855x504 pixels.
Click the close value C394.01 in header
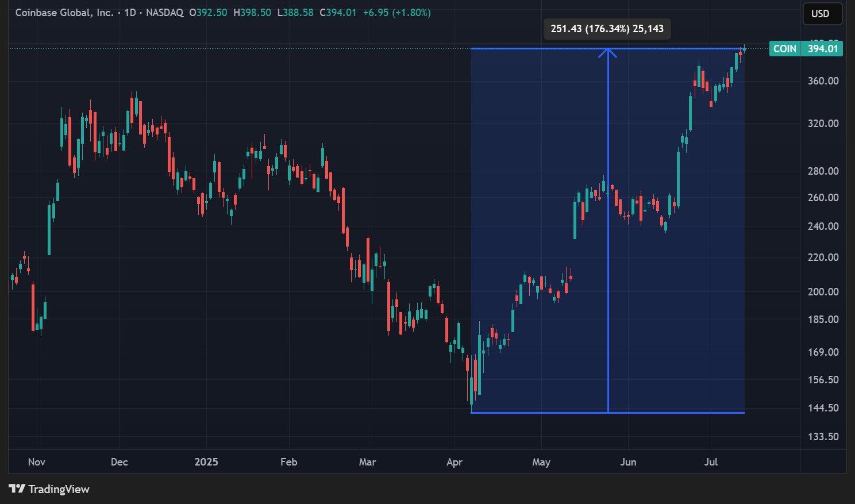tap(338, 13)
